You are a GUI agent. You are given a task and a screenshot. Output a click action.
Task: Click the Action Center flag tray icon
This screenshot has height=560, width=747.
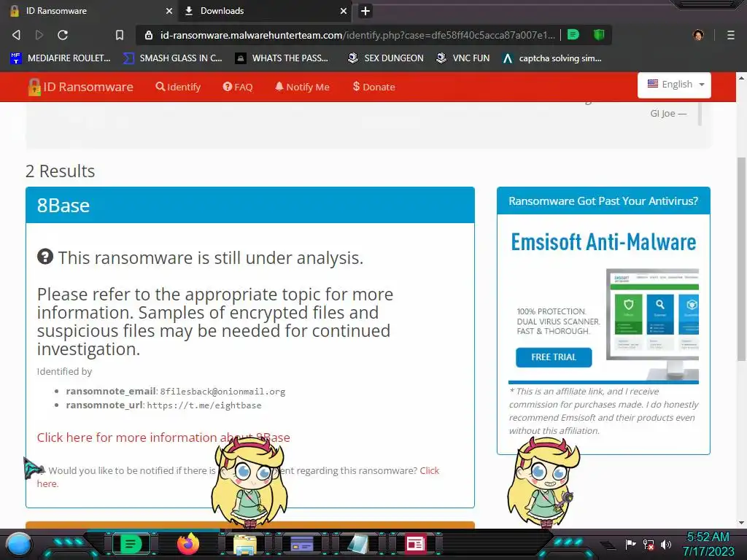(631, 544)
